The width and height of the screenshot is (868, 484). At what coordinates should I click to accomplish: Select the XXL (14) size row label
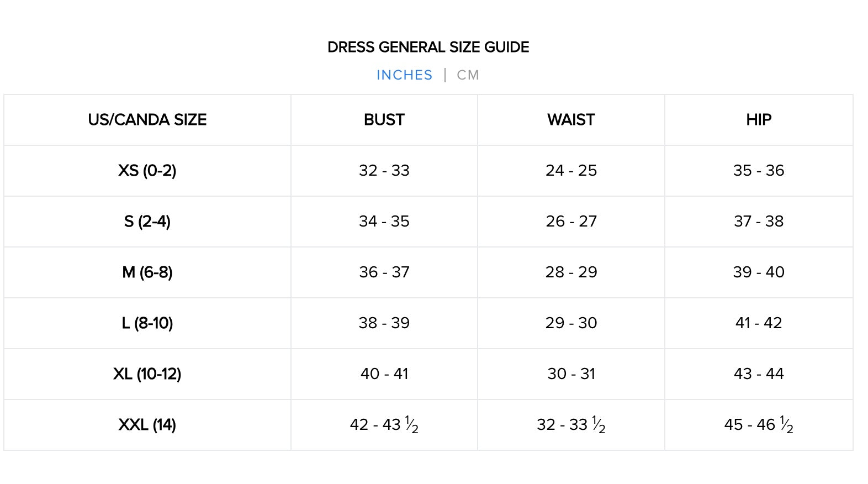(147, 425)
